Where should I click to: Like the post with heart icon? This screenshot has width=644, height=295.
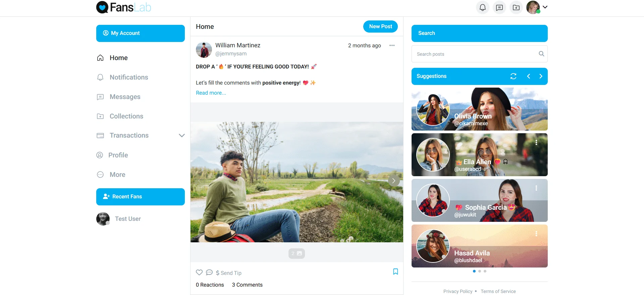tap(199, 273)
